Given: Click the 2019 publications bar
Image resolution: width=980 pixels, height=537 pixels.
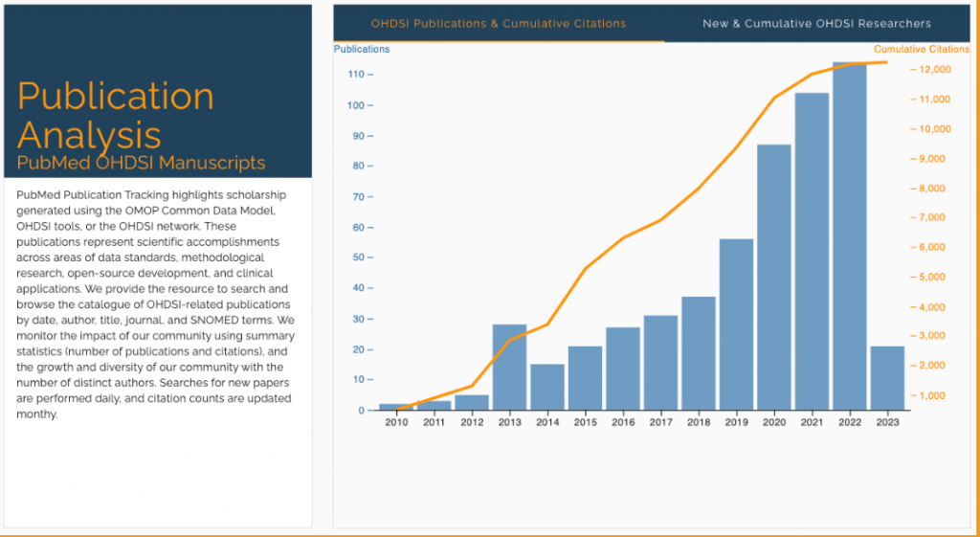Looking at the screenshot, I should pyautogui.click(x=736, y=325).
